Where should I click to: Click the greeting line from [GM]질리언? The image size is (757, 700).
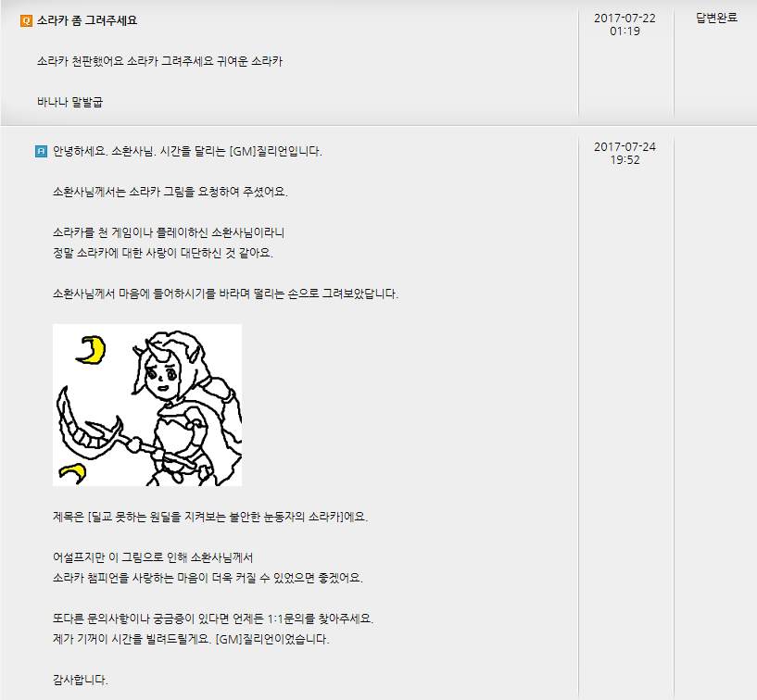(x=187, y=152)
